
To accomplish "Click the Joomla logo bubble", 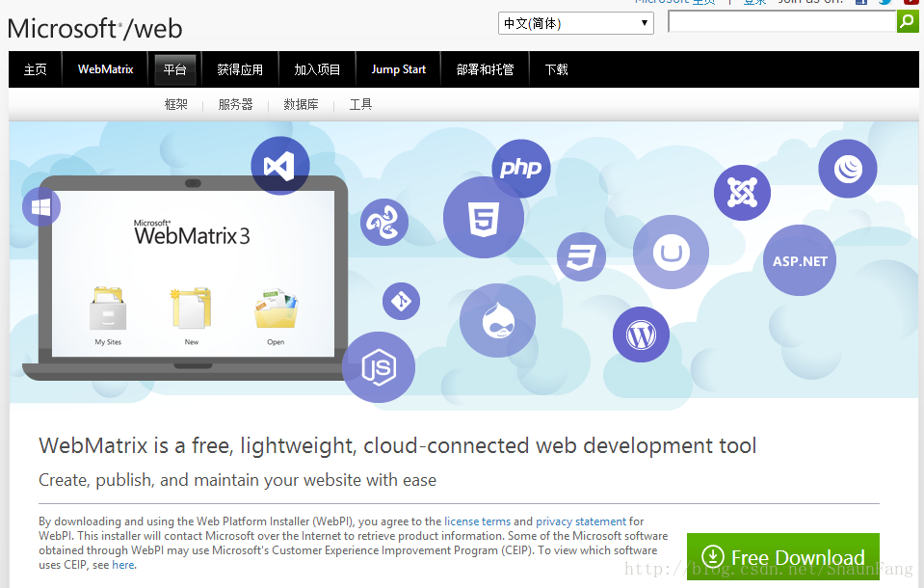I will click(x=742, y=193).
